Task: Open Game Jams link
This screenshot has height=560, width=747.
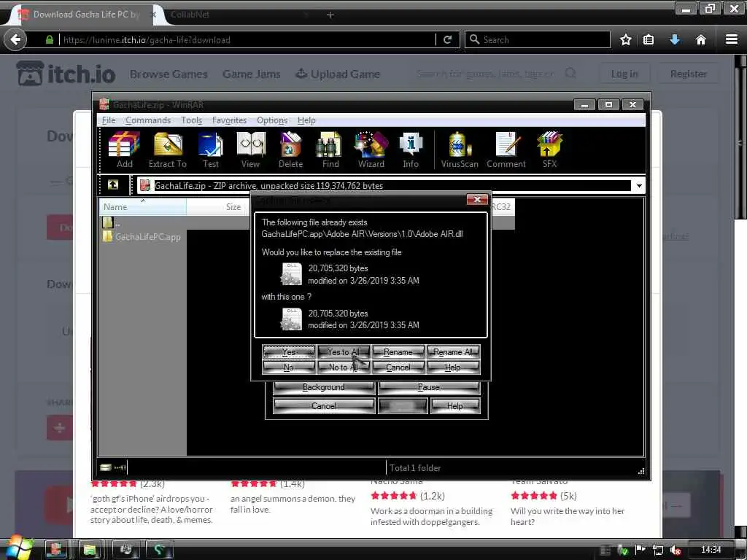Action: [x=252, y=74]
